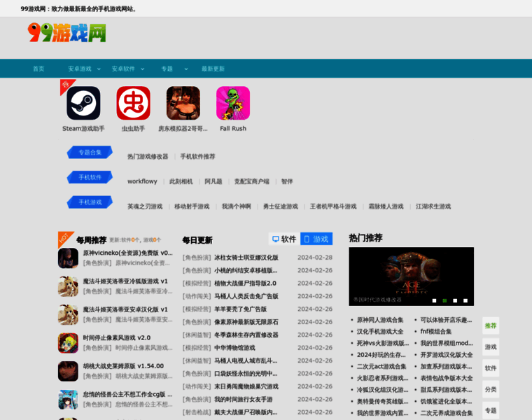Image resolution: width=532 pixels, height=420 pixels.
Task: Open the Fall Rush game icon
Action: (x=233, y=103)
